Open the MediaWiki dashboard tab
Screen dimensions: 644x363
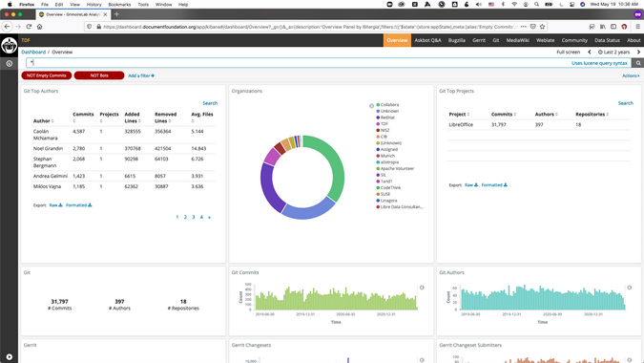tap(517, 40)
